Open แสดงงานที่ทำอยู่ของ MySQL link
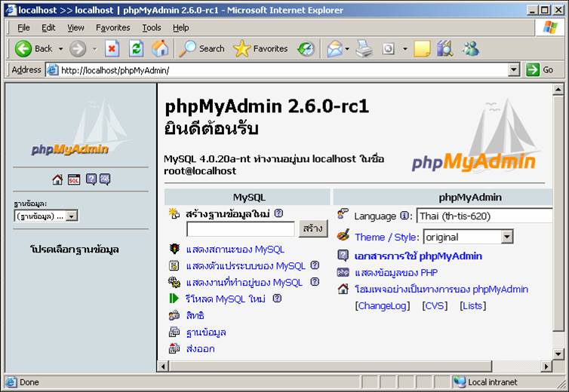The width and height of the screenshot is (569, 392). tap(245, 282)
